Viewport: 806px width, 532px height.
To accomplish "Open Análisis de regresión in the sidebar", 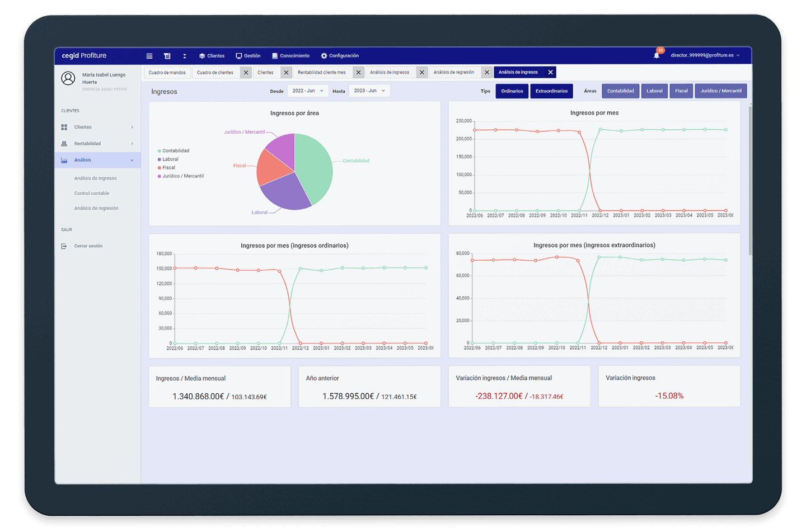I will (x=96, y=209).
